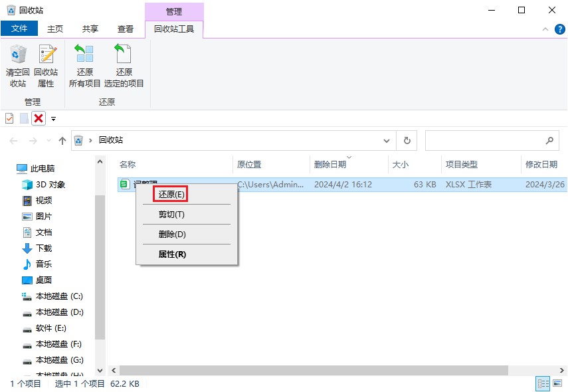This screenshot has width=568, height=392.
Task: Click the refresh button next to address bar
Action: click(x=407, y=141)
